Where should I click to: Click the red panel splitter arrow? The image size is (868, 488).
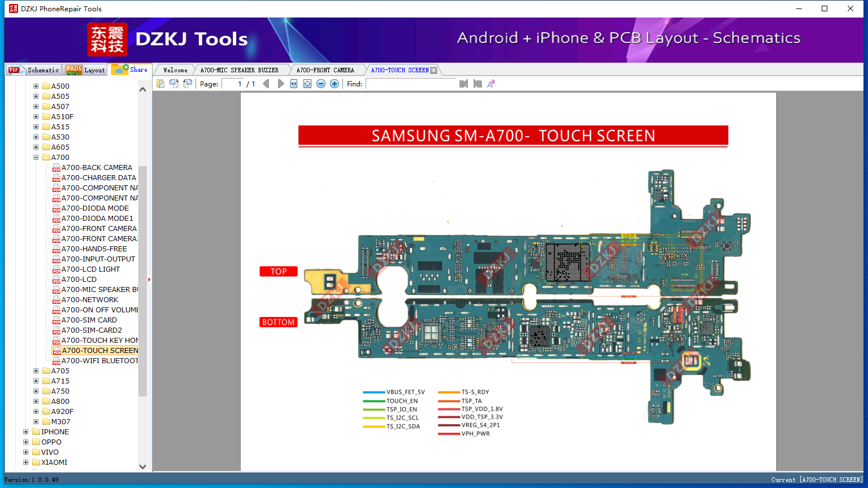149,280
